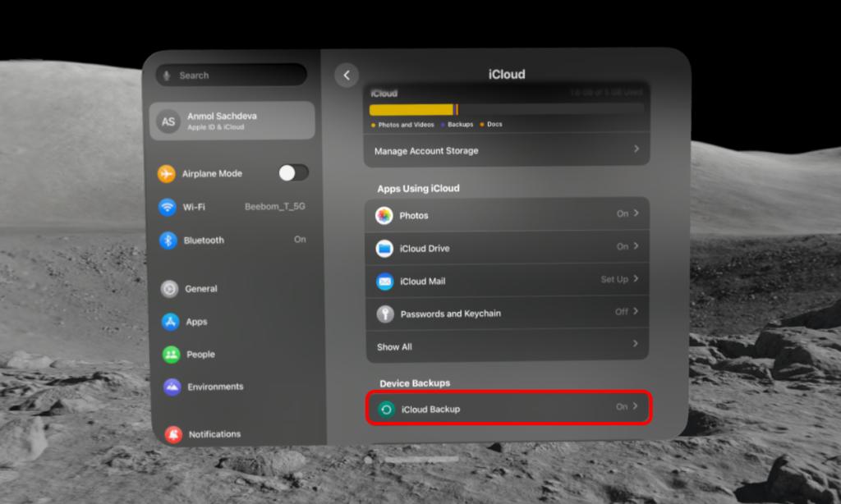This screenshot has height=504, width=841.
Task: Select the Apps settings item
Action: click(236, 322)
